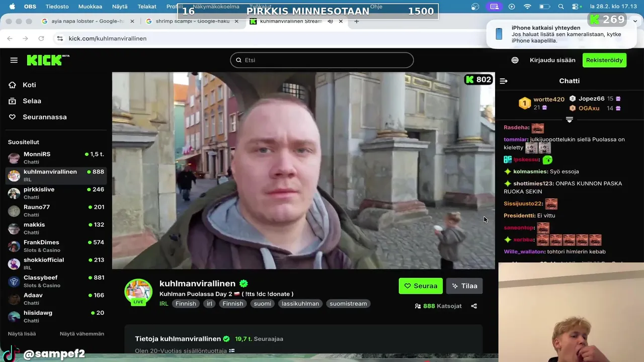Image resolution: width=644 pixels, height=362 pixels.
Task: Click the browser back arrow
Action: (10, 39)
